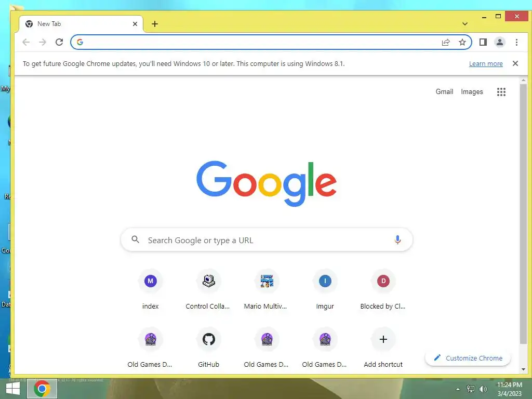This screenshot has width=532, height=399.
Task: Open the side panel icon
Action: (x=483, y=42)
